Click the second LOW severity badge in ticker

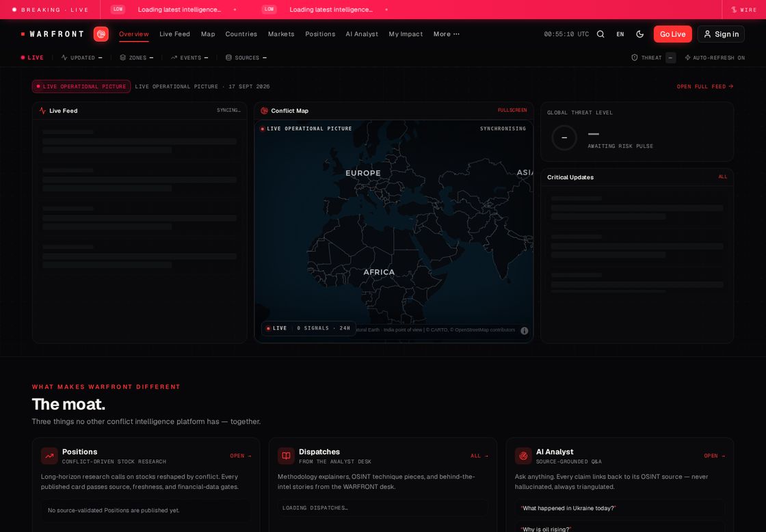269,10
